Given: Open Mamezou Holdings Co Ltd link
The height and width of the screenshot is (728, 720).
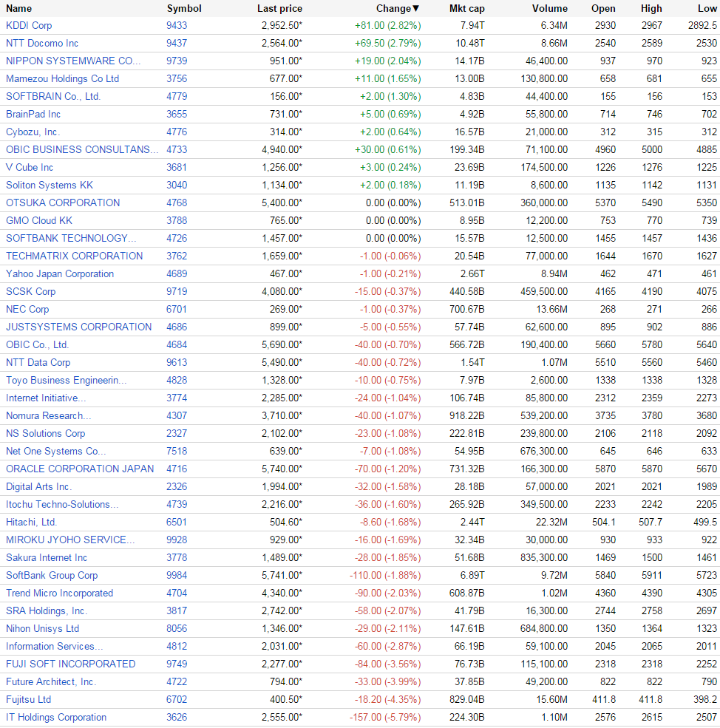Looking at the screenshot, I should (x=62, y=78).
